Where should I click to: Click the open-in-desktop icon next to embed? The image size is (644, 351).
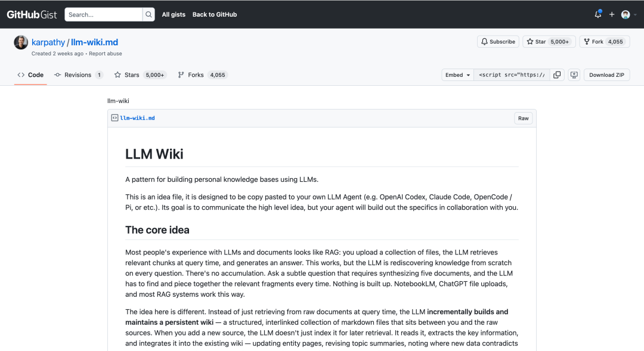pos(574,74)
